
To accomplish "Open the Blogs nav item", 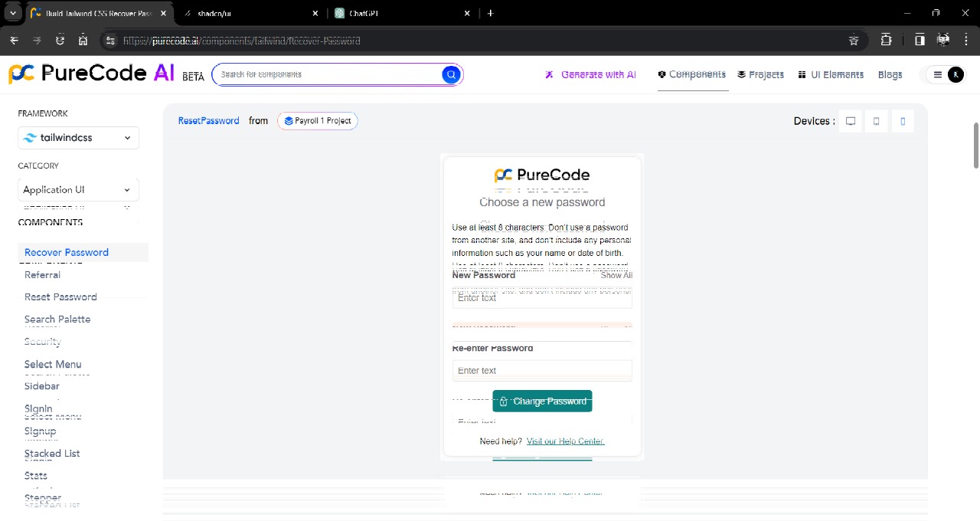I will coord(890,74).
